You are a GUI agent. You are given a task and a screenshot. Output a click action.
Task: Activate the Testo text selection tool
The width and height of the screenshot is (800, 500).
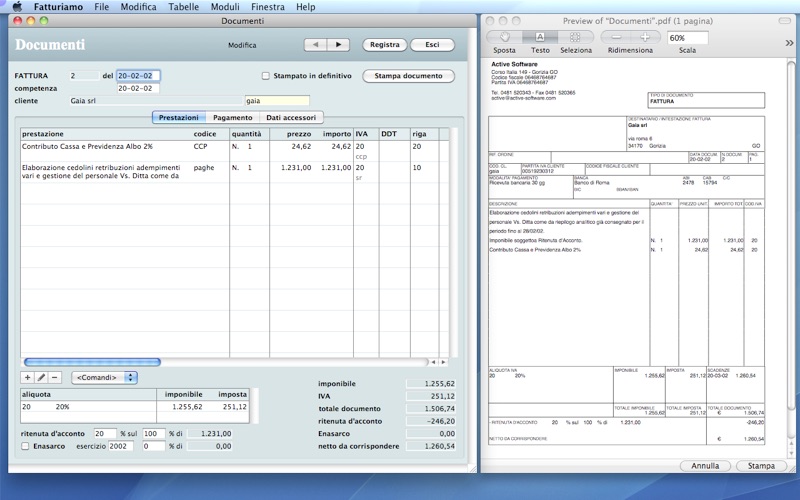tap(540, 37)
